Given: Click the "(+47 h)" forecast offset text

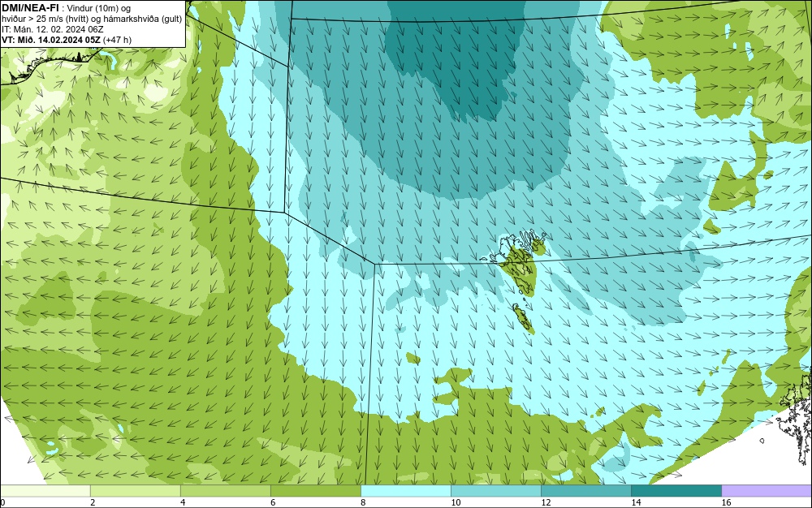Looking at the screenshot, I should [x=118, y=40].
